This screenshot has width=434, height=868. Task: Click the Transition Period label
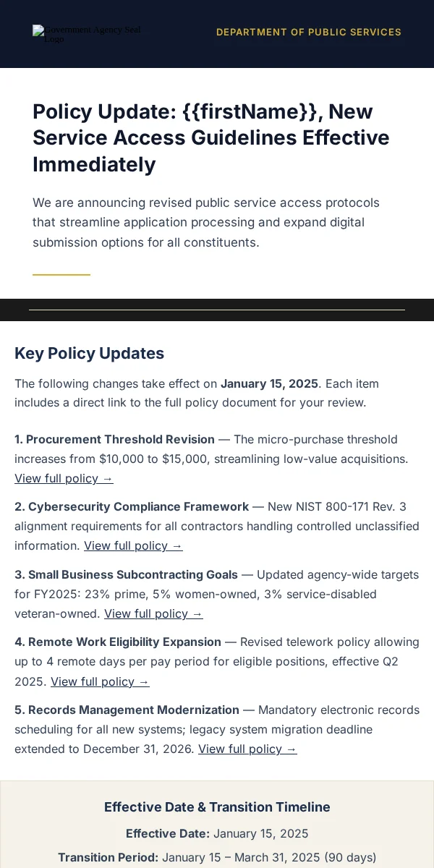tap(109, 858)
